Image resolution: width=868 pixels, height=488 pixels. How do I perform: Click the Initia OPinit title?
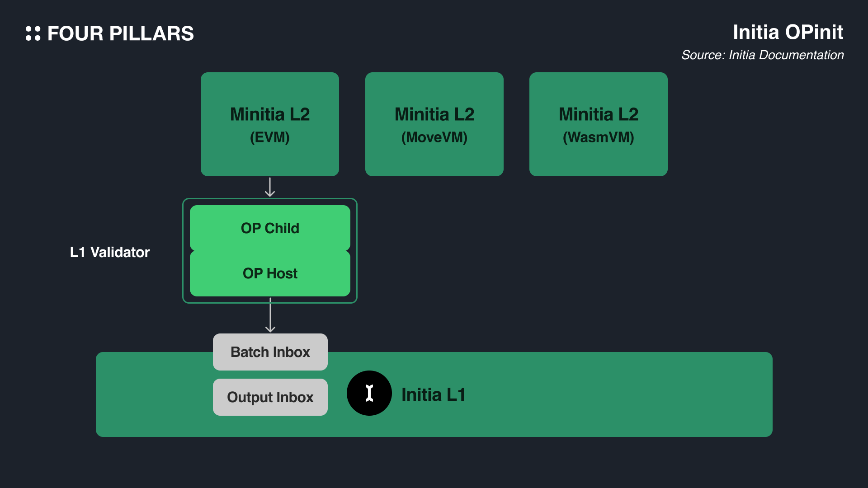tap(788, 32)
